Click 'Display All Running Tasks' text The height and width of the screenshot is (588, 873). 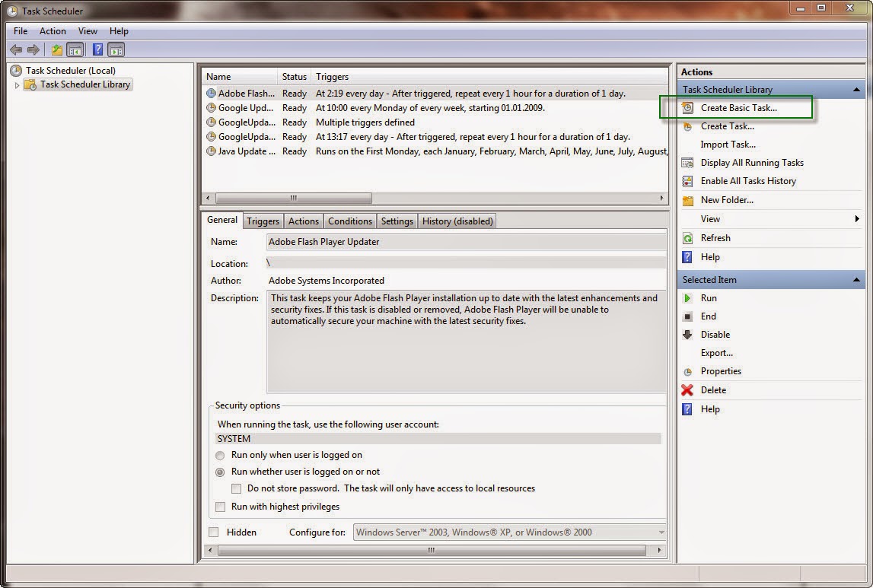[x=752, y=163]
